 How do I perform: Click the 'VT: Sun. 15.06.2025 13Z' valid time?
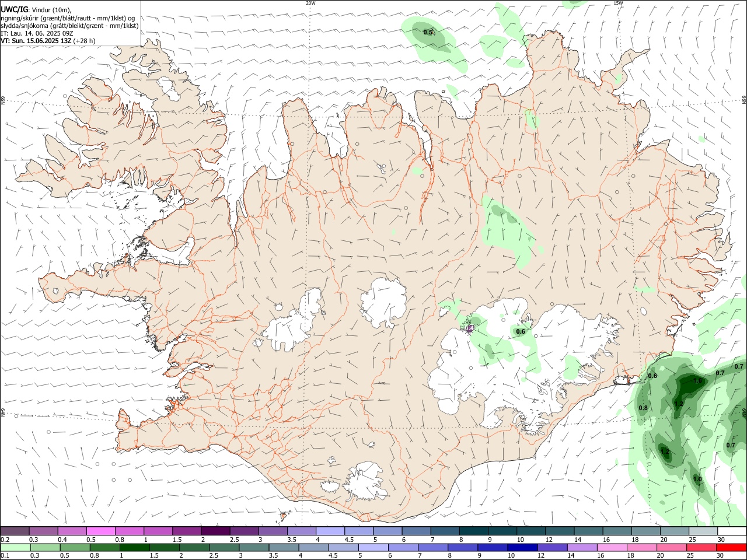pos(36,41)
